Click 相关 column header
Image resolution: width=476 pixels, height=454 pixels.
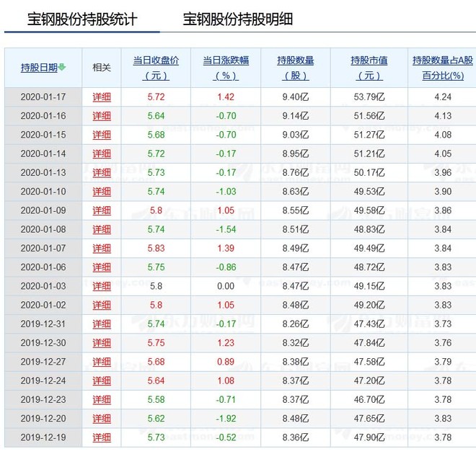tap(102, 67)
